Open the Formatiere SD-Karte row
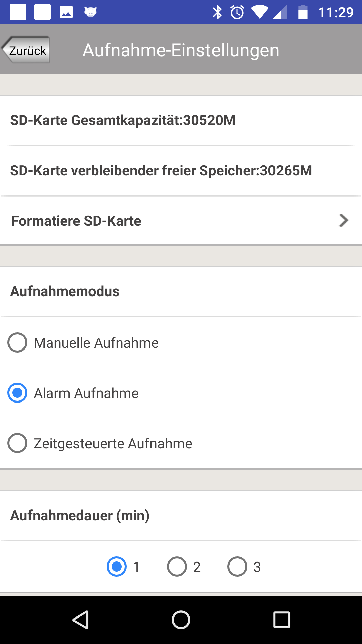Screen dimensions: 362x644 pos(181,221)
